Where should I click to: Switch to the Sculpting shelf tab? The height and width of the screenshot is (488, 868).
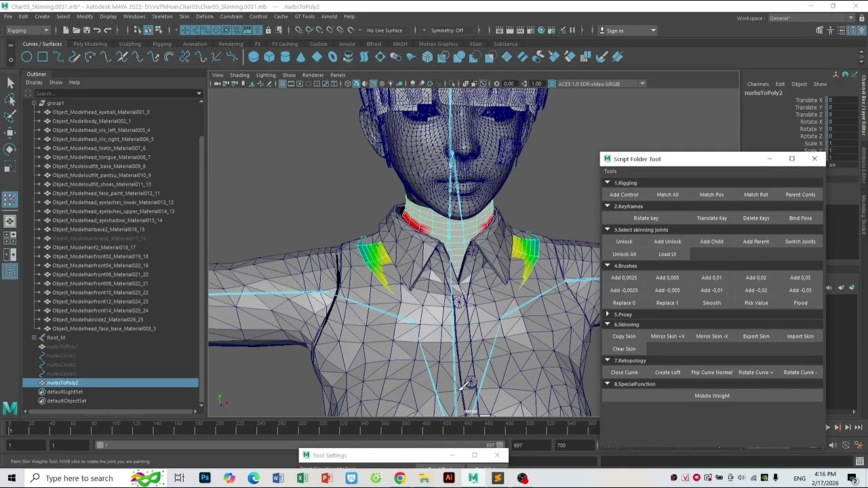tap(130, 44)
